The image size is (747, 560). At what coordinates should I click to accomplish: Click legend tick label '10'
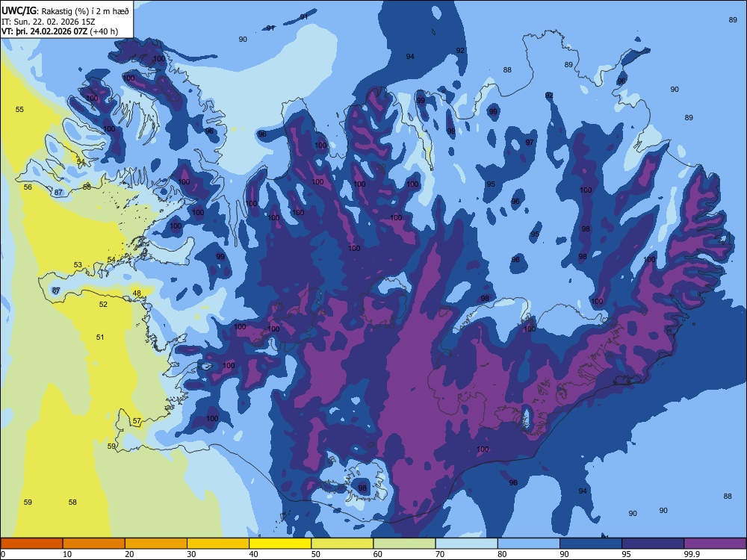click(x=67, y=554)
